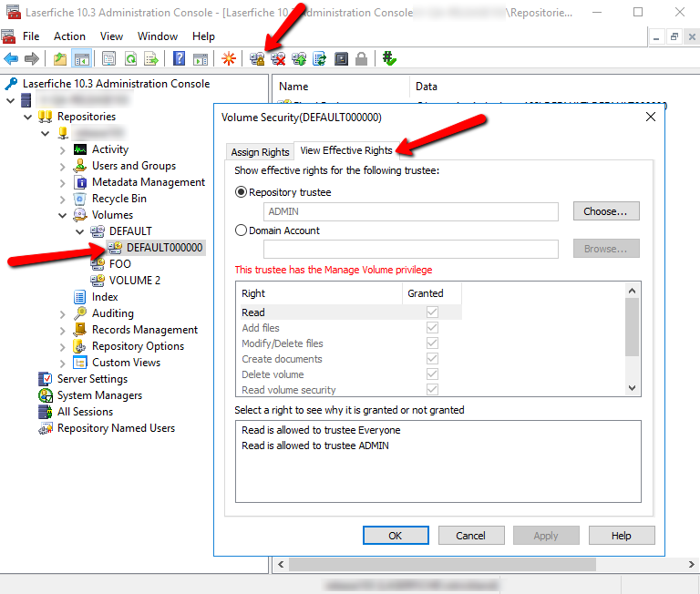
Task: Select the System Managers icon
Action: 45,395
